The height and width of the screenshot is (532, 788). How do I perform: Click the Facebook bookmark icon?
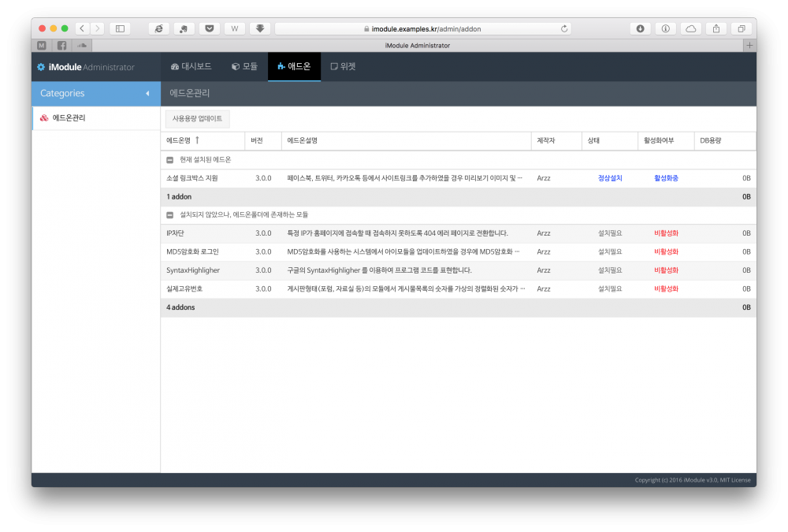click(61, 46)
